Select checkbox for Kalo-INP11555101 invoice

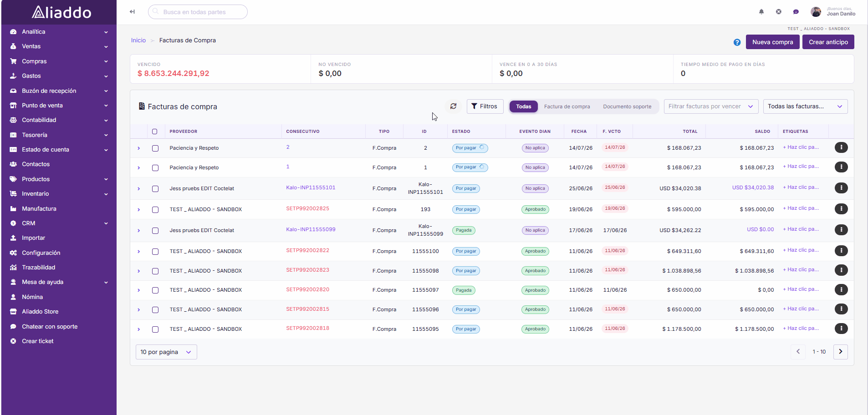click(155, 189)
